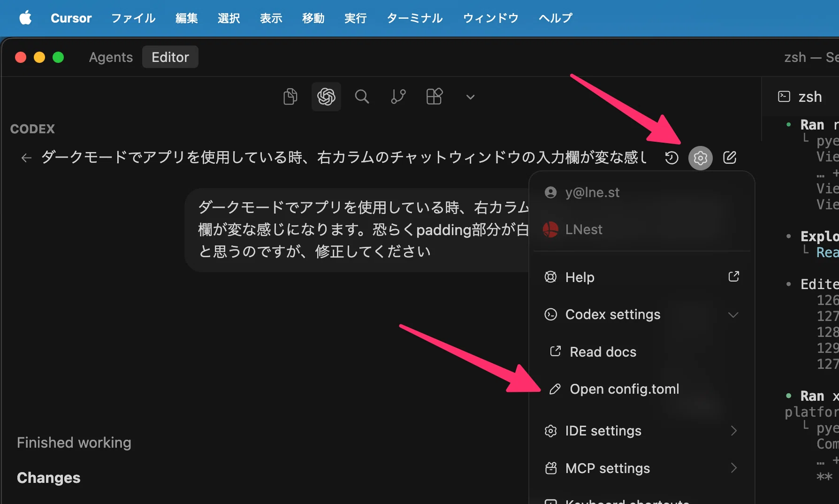Select the y@lne.st account entry
This screenshot has height=504, width=839.
click(641, 192)
